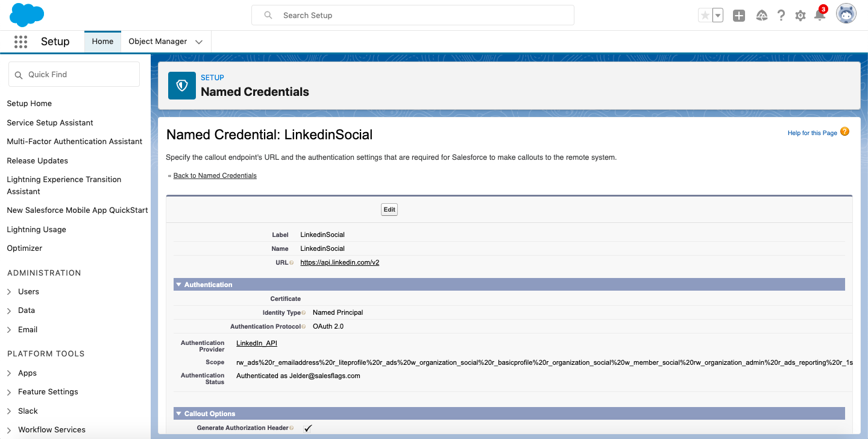Click the LinkedinSocial value beside Name
The height and width of the screenshot is (439, 868).
click(x=322, y=249)
